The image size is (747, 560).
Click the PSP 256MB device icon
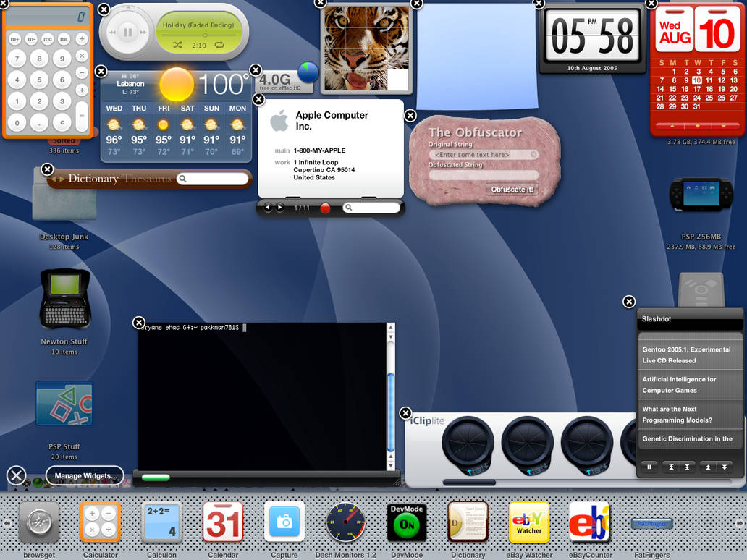[701, 195]
